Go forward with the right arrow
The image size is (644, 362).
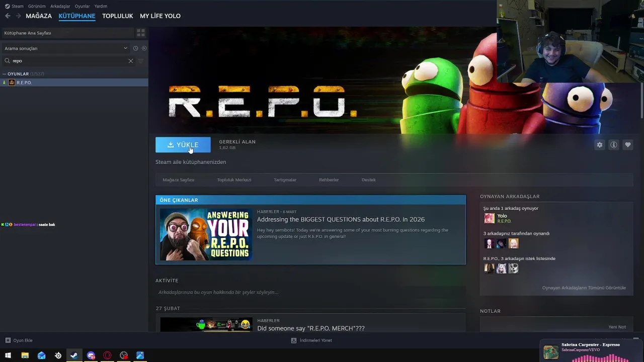(18, 16)
